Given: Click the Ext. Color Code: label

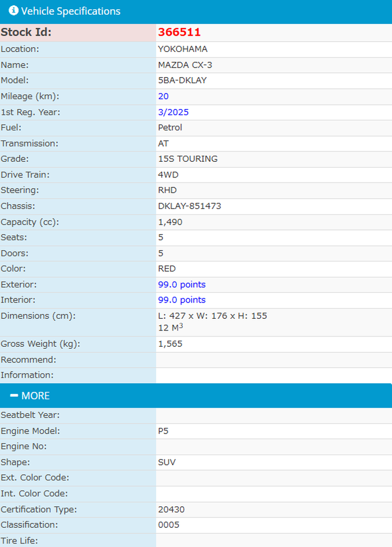Looking at the screenshot, I should (x=35, y=477).
